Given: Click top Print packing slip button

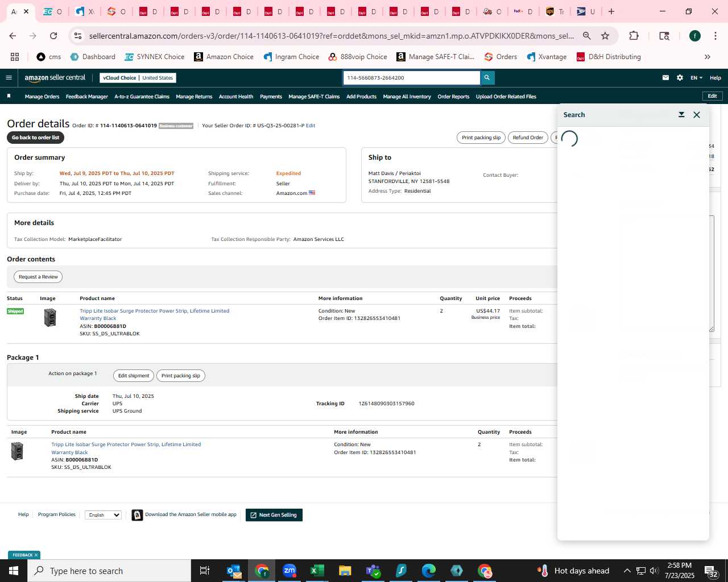Looking at the screenshot, I should [481, 138].
